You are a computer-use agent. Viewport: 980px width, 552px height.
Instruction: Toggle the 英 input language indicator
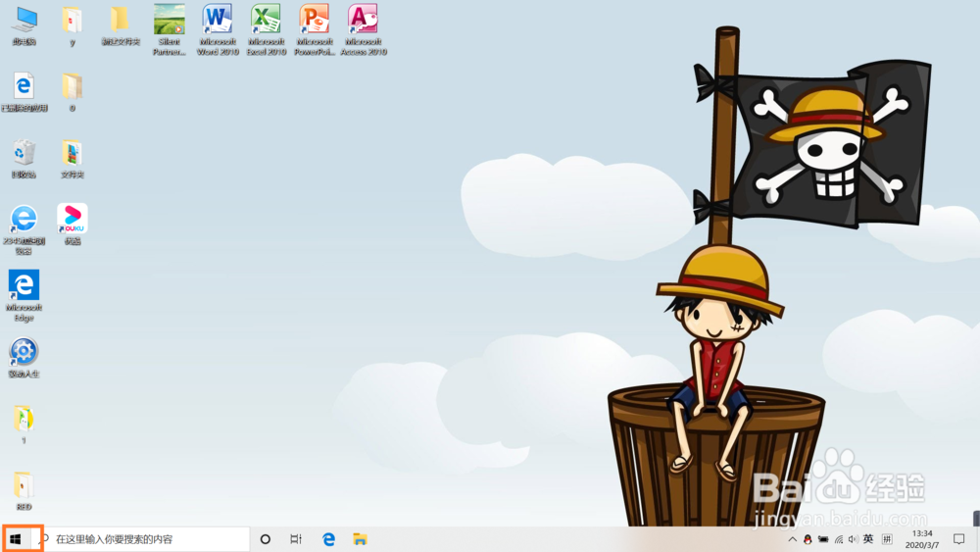coord(868,539)
